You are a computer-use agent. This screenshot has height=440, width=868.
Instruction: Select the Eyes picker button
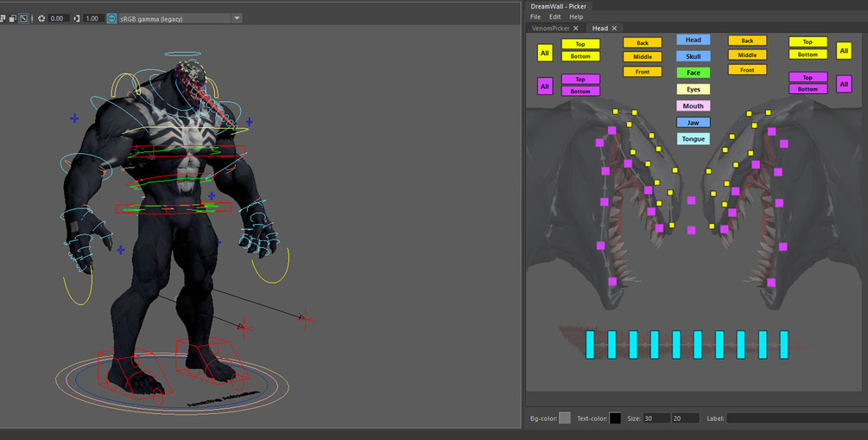(x=693, y=89)
